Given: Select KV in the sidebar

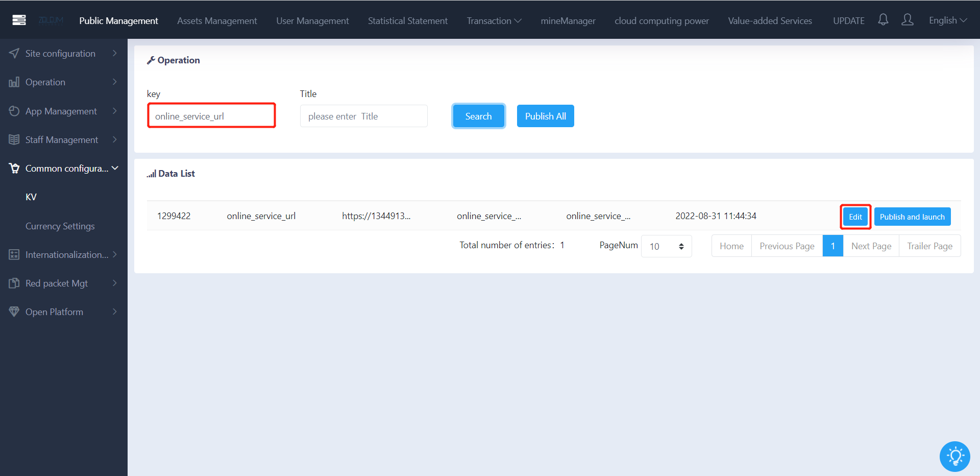Looking at the screenshot, I should (x=31, y=197).
